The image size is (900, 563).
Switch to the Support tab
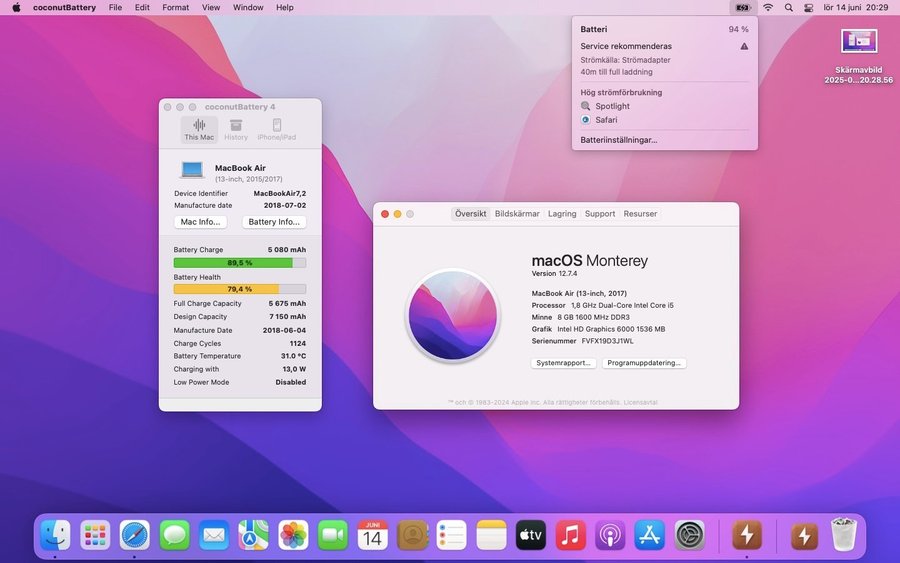point(600,213)
